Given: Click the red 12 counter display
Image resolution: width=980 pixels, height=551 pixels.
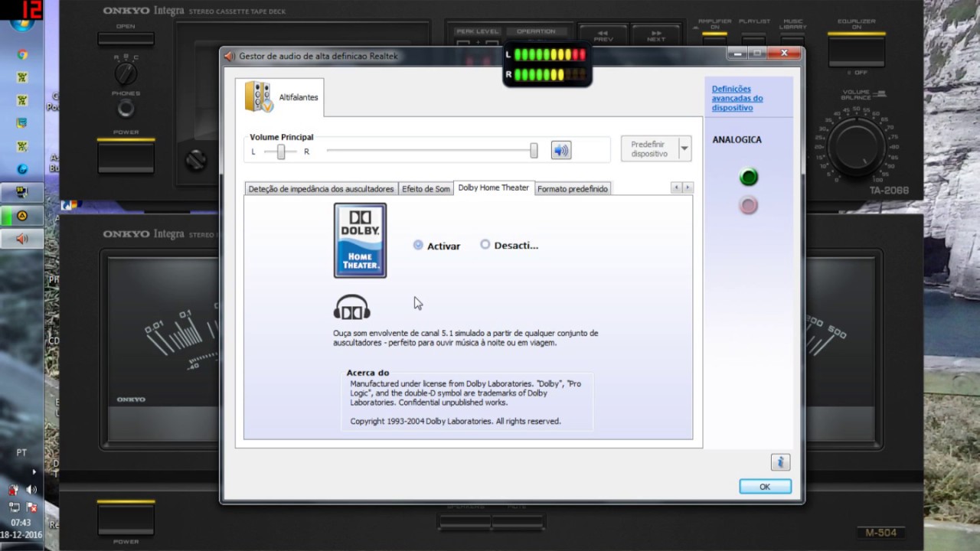Looking at the screenshot, I should point(32,10).
